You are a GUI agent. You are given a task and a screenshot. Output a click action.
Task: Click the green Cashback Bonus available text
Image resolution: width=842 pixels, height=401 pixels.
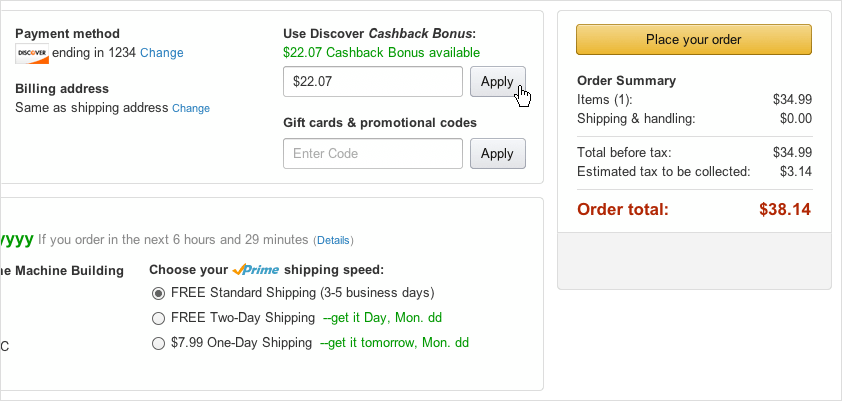(x=381, y=52)
